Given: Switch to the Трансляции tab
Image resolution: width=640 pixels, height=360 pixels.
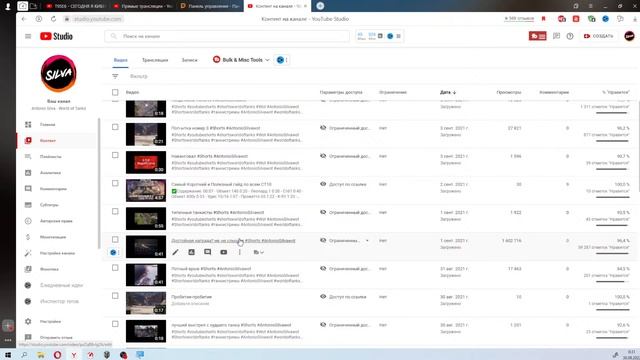Looking at the screenshot, I should pyautogui.click(x=155, y=60).
